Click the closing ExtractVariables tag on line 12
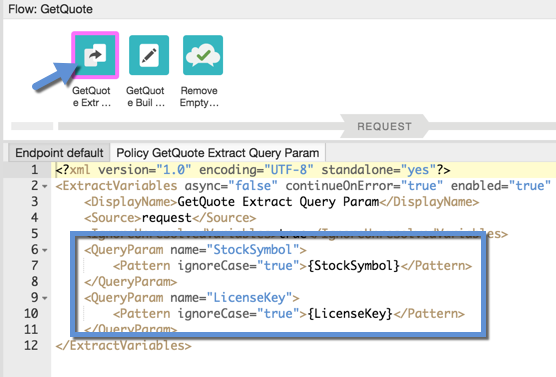 pos(123,345)
